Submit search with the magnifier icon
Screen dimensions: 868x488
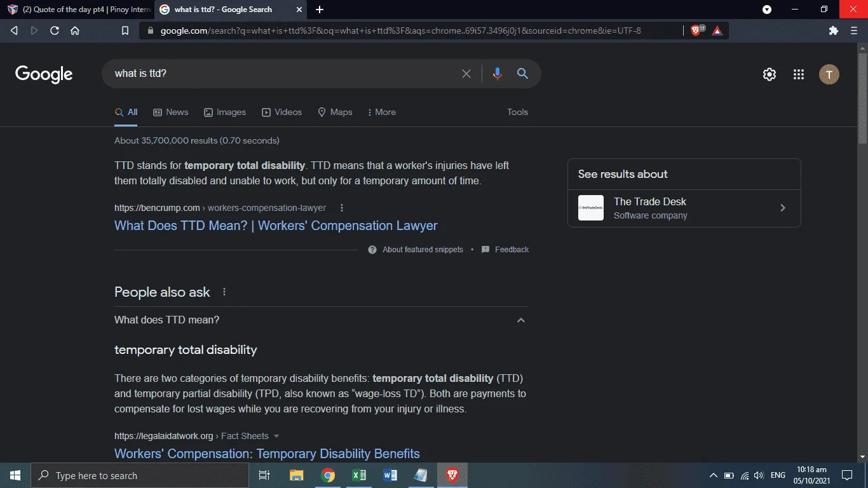[x=523, y=74]
